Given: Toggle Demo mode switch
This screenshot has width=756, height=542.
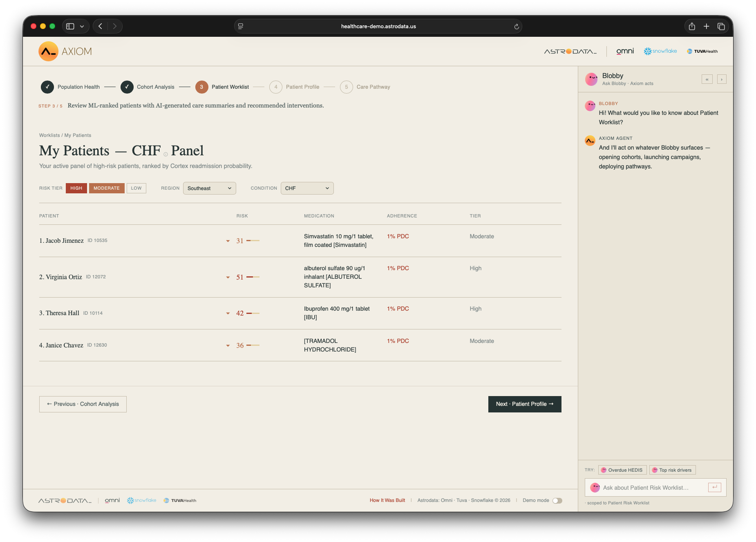Looking at the screenshot, I should 557,501.
